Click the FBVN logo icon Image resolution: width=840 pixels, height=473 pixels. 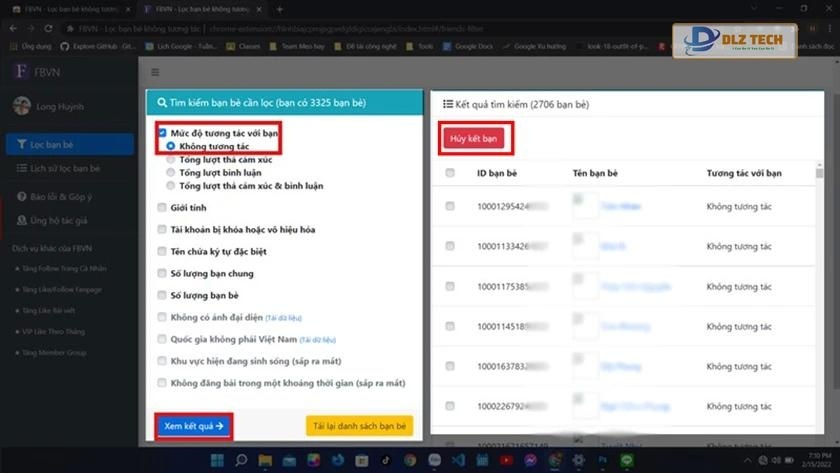(x=21, y=72)
